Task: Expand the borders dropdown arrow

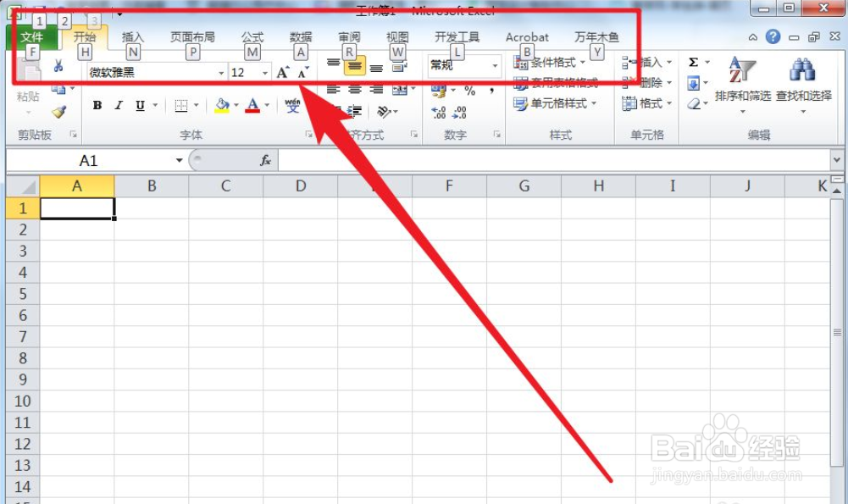Action: pyautogui.click(x=197, y=105)
